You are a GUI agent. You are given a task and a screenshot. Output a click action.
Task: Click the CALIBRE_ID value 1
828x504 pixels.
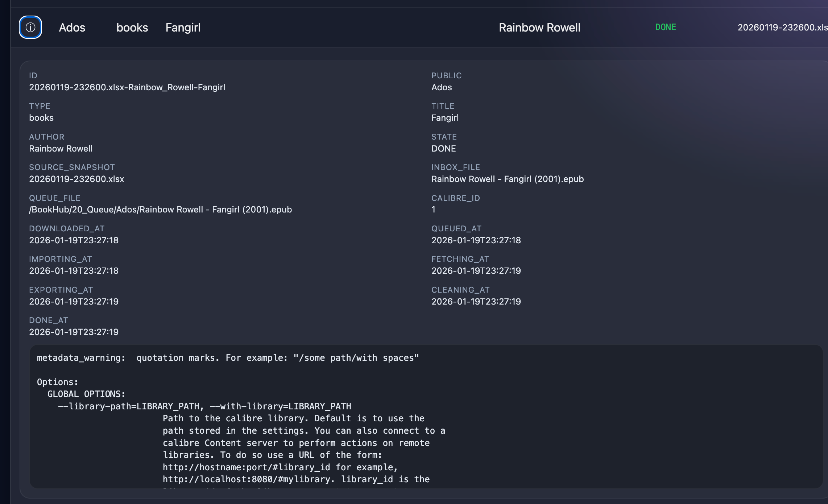pyautogui.click(x=433, y=210)
